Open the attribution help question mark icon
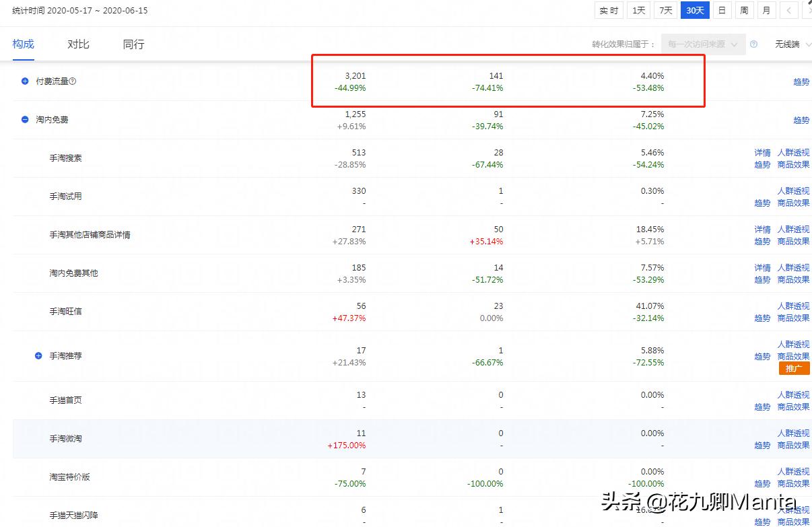The width and height of the screenshot is (812, 527). click(x=754, y=44)
